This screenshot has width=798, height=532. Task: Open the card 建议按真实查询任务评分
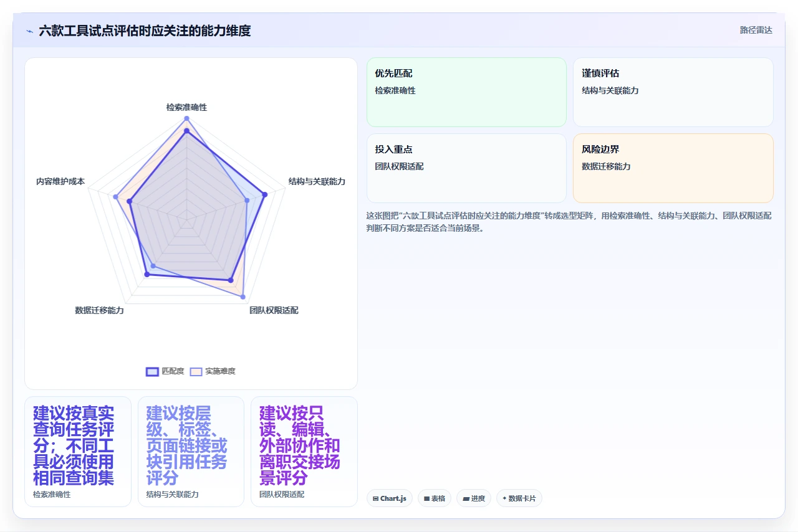78,452
